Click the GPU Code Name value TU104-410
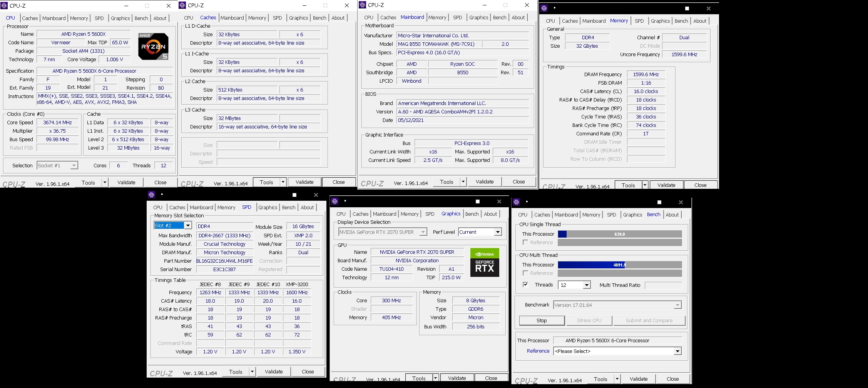The height and width of the screenshot is (388, 868). tap(391, 269)
